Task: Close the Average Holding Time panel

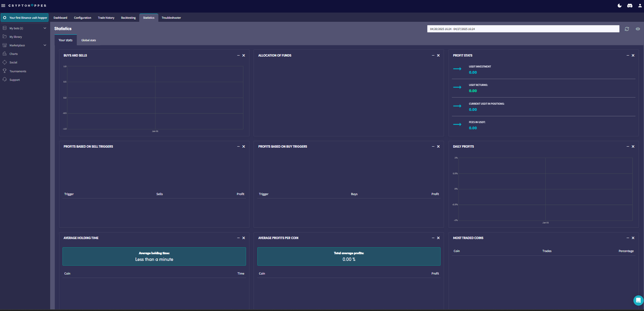Action: (x=244, y=238)
